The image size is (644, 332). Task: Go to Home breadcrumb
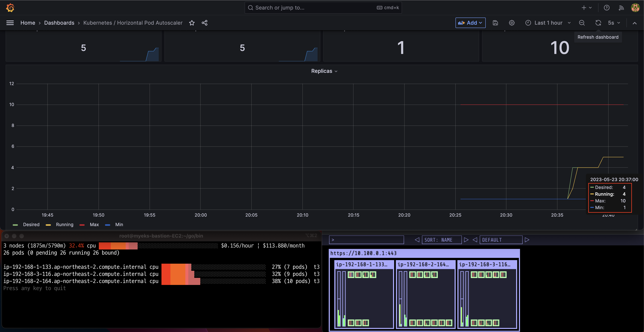tap(28, 23)
